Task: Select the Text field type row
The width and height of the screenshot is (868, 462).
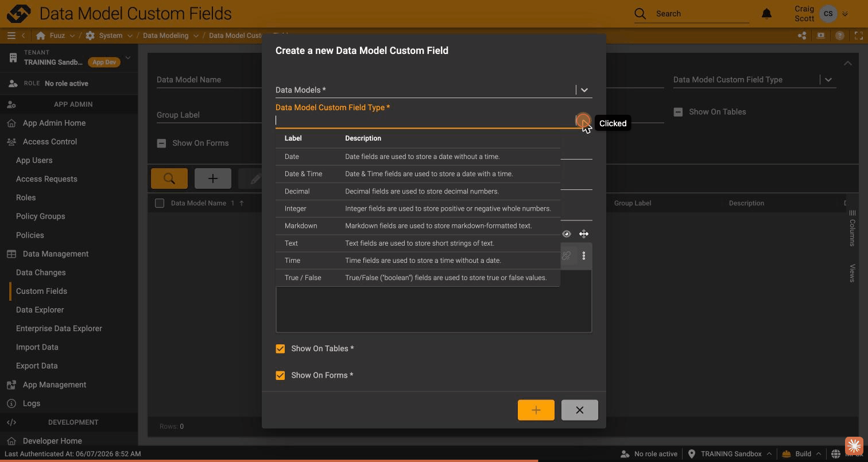Action: (418, 243)
